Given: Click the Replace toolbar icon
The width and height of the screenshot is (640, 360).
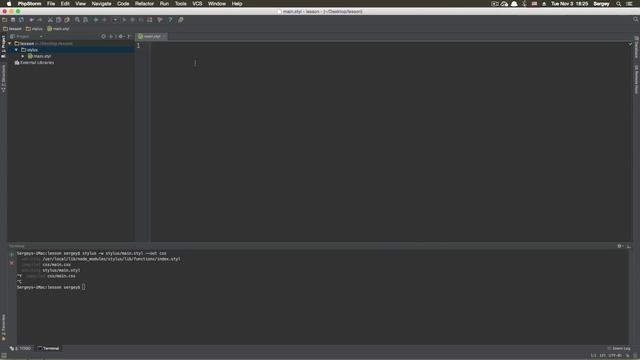Looking at the screenshot, I should 85,20.
